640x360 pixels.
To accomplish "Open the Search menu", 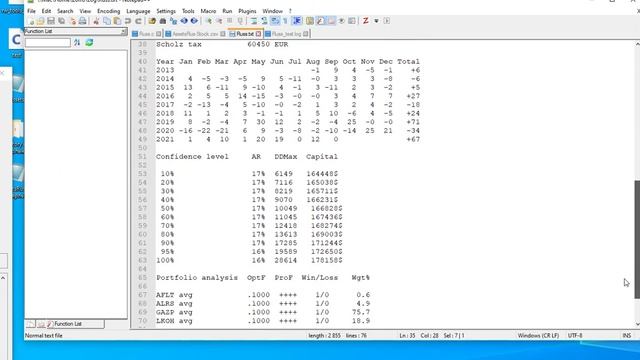I will (x=65, y=11).
